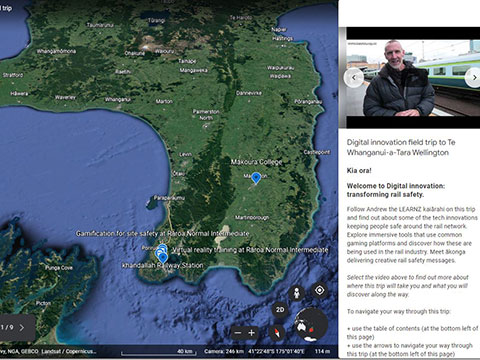This screenshot has width=480, height=360.
Task: Zoom out with the minus button
Action: (238, 333)
